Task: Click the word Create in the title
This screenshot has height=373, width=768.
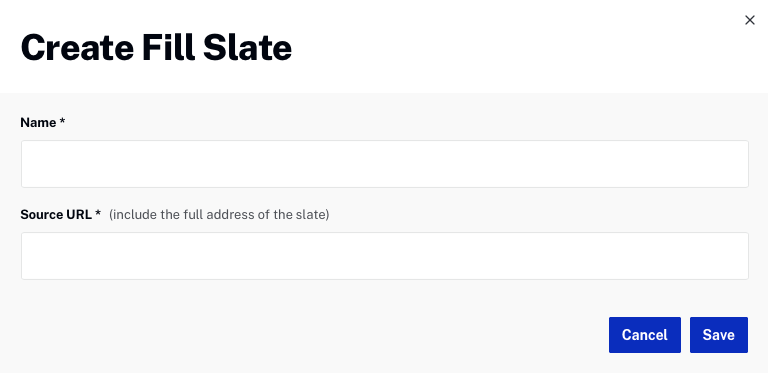Action: (x=77, y=47)
